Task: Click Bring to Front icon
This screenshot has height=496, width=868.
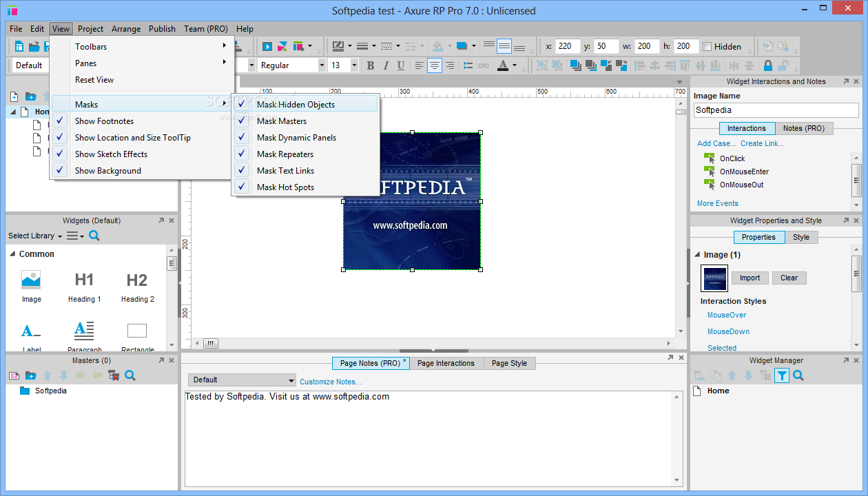Action: (575, 65)
